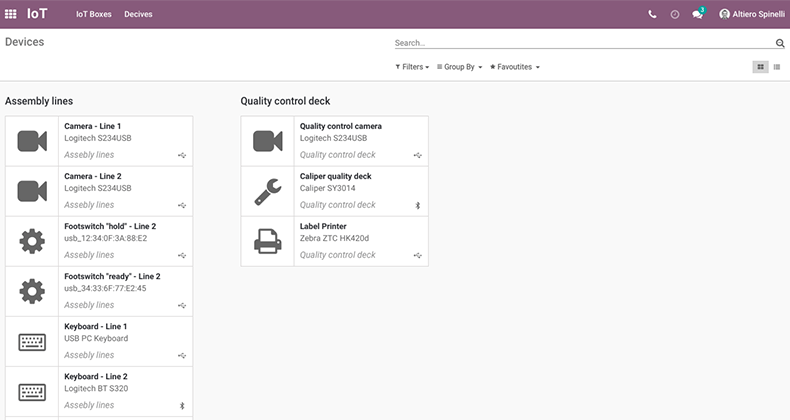The height and width of the screenshot is (420, 790).
Task: Open Footswitch "ready" - Line 2 device
Action: pos(99,292)
